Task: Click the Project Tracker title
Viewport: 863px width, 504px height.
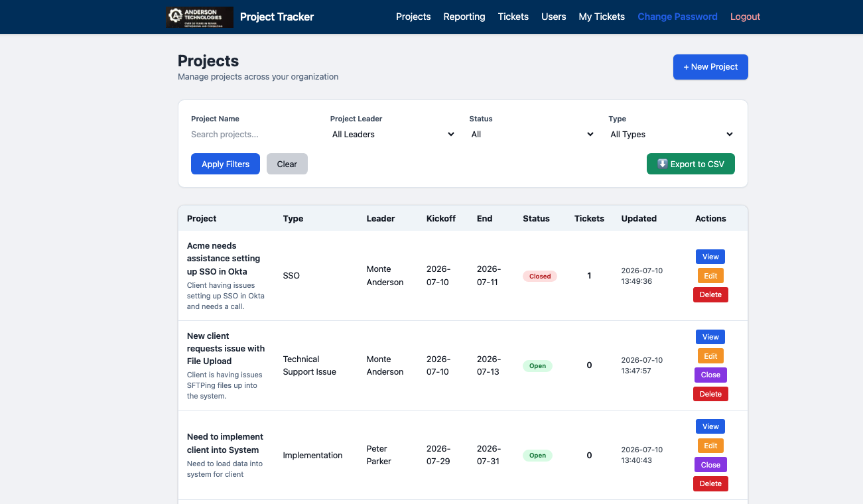Action: 277,17
